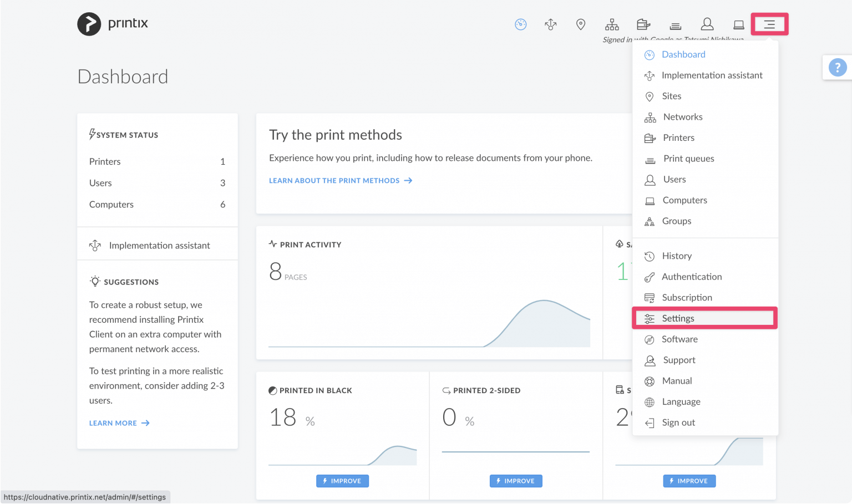Open History from the menu
This screenshot has height=504, width=852.
(677, 256)
